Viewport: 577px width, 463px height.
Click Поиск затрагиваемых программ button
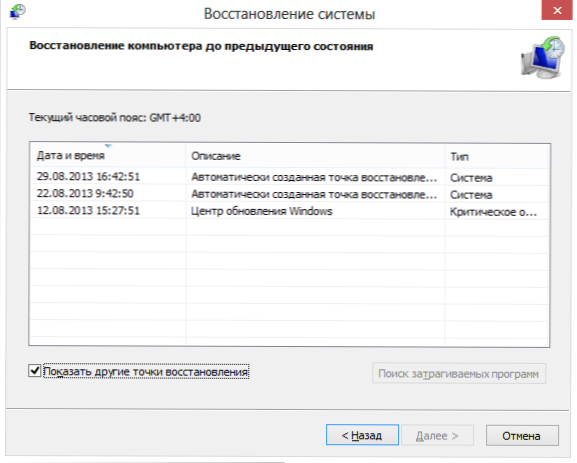459,374
